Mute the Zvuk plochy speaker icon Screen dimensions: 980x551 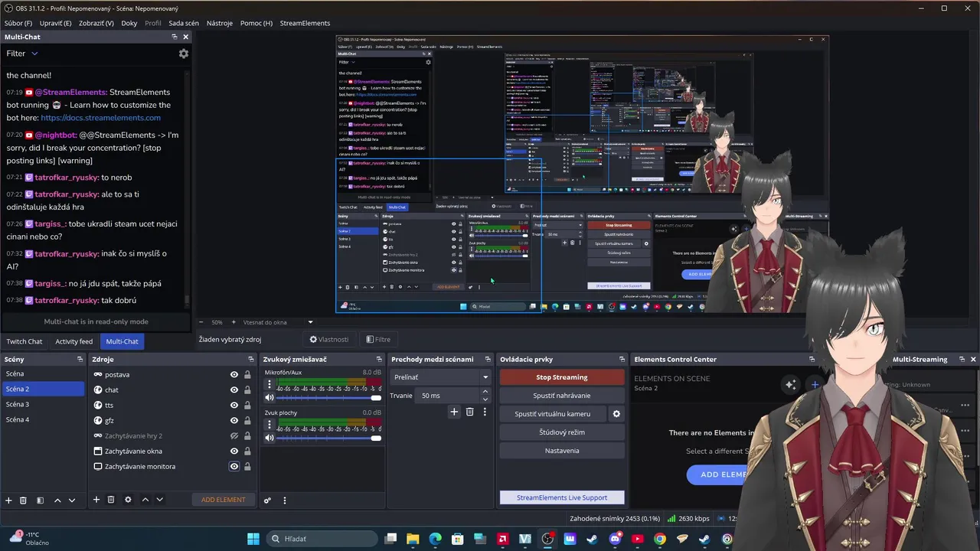[269, 438]
